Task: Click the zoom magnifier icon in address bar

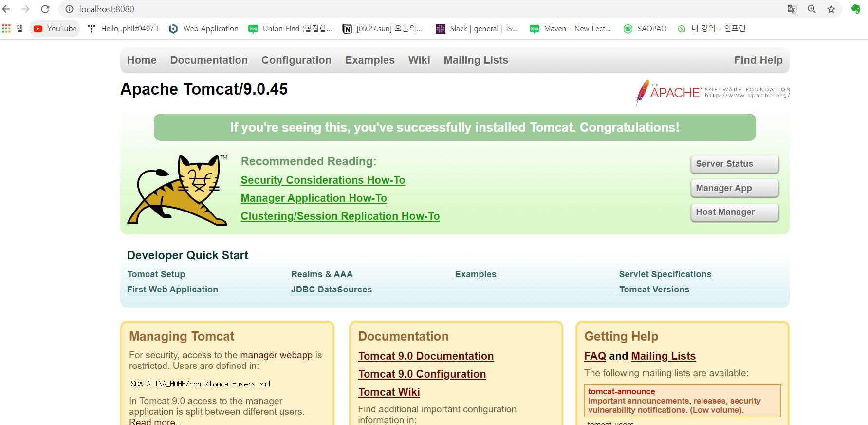Action: 812,9
